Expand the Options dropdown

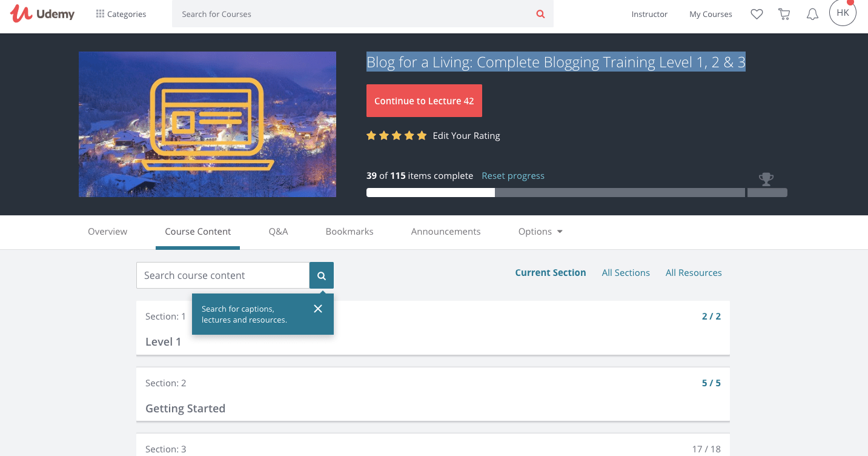click(x=540, y=232)
